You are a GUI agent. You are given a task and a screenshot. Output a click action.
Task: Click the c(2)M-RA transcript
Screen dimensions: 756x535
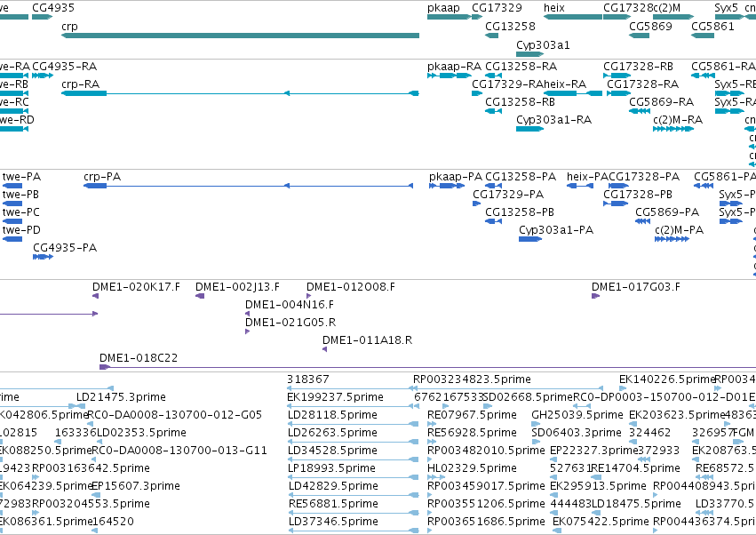click(x=673, y=129)
